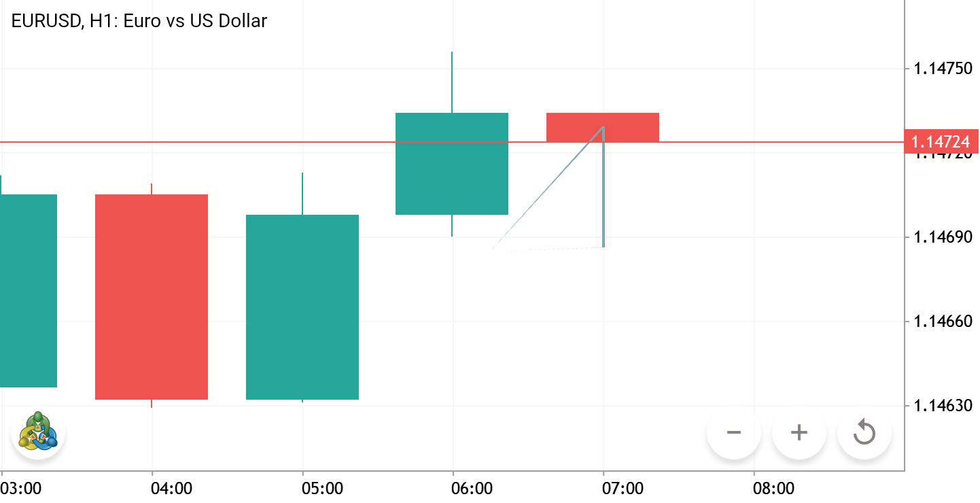
Task: Click the 05:00 time axis label
Action: pyautogui.click(x=322, y=488)
